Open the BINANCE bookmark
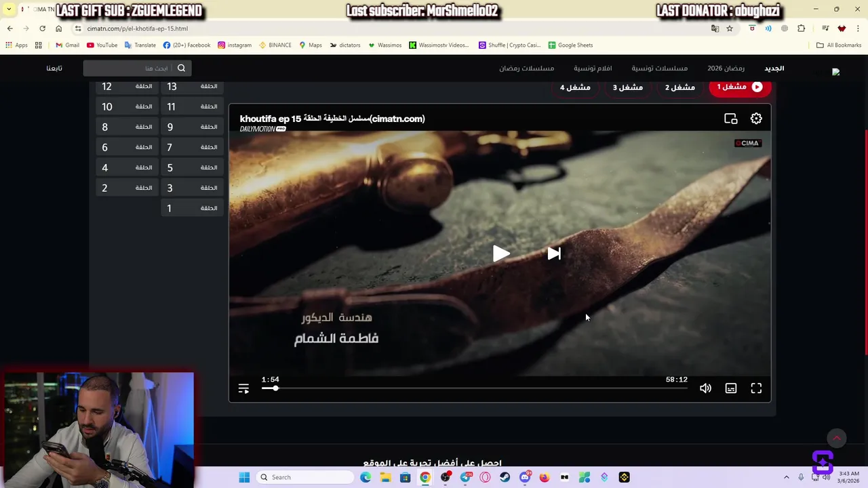This screenshot has width=868, height=488. pos(275,45)
